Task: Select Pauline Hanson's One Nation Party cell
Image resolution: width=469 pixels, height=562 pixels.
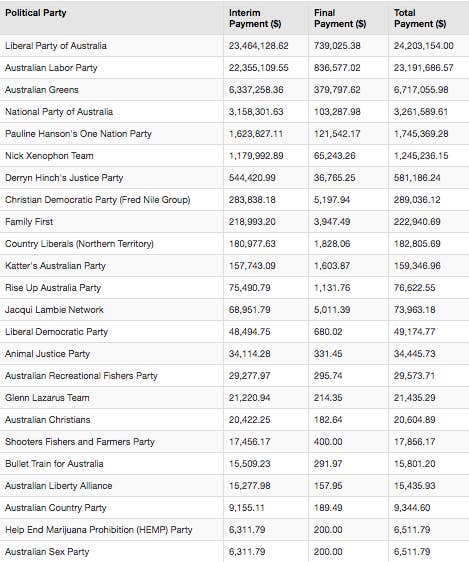Action: [x=111, y=134]
